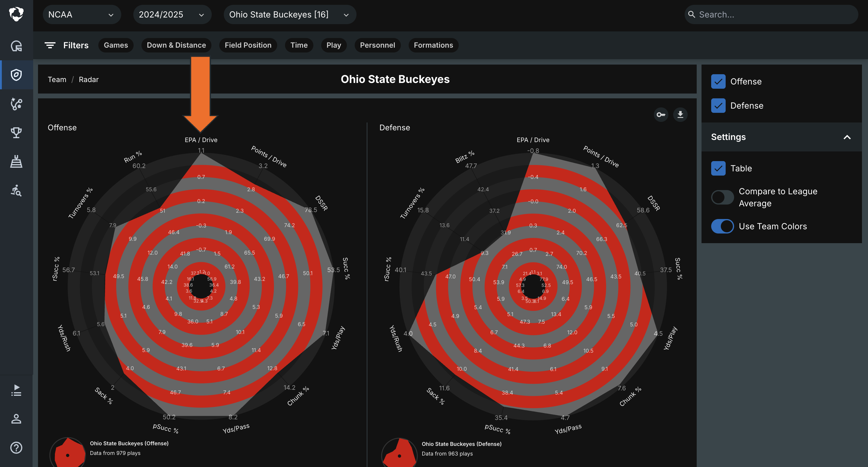The image size is (868, 467).
Task: Enable Compare to League Average toggle
Action: point(722,197)
